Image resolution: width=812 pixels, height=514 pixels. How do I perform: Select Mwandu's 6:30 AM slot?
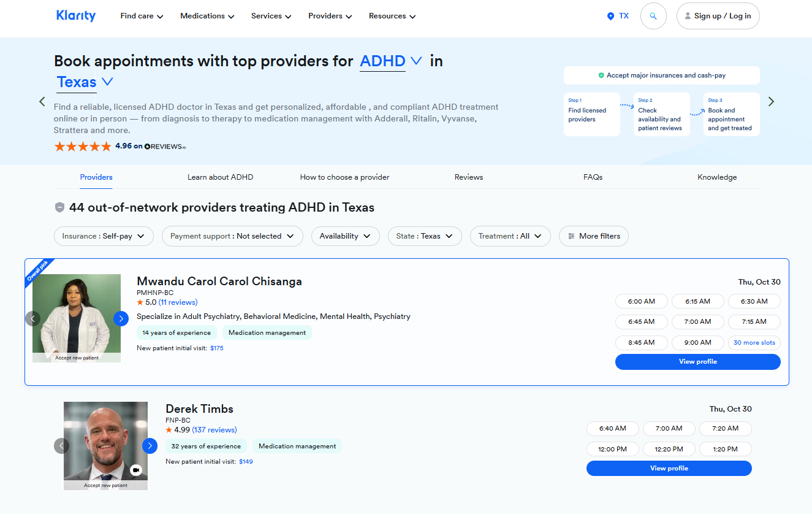click(x=754, y=302)
